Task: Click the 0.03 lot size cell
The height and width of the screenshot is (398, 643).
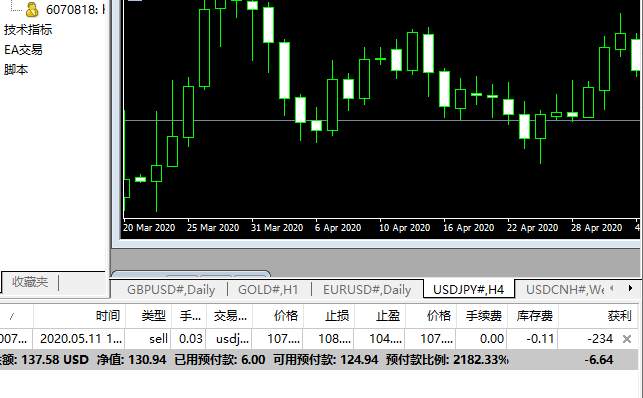Action: click(191, 339)
